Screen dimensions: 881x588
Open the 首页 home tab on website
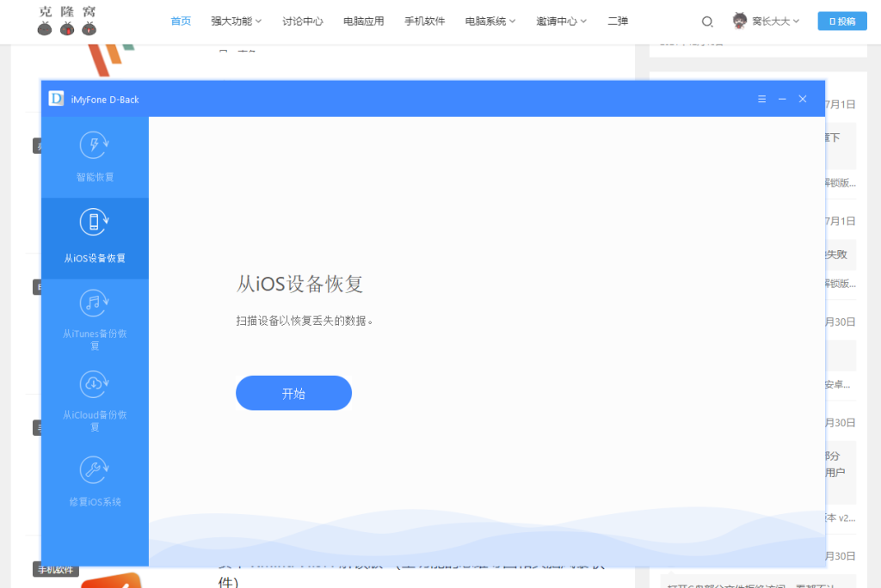click(181, 21)
